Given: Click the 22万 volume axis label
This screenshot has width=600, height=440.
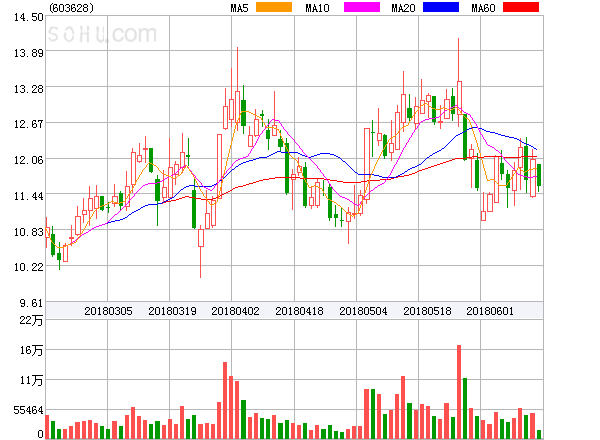Looking at the screenshot, I should [x=31, y=320].
